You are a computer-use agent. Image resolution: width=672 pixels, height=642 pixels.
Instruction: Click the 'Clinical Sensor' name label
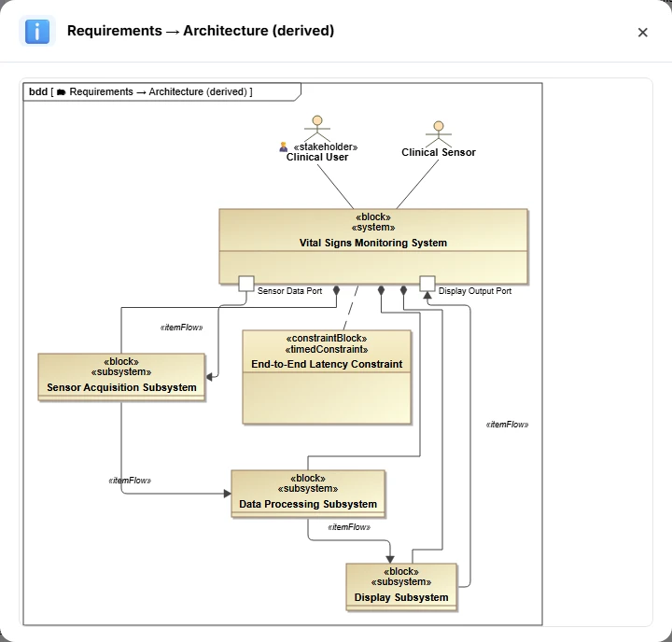pyautogui.click(x=439, y=152)
